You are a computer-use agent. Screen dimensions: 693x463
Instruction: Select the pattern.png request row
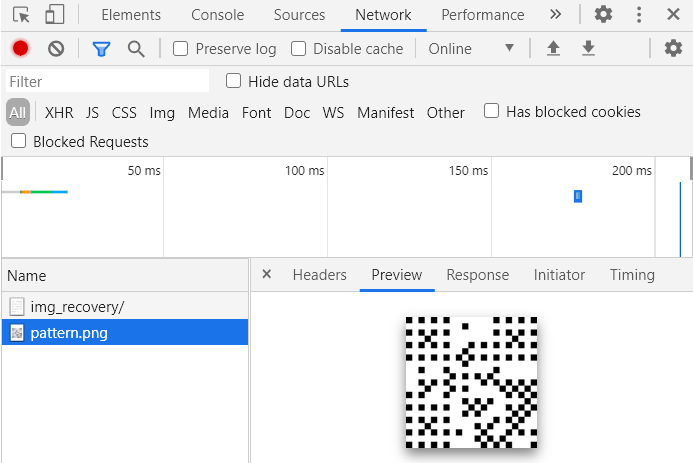tap(125, 332)
